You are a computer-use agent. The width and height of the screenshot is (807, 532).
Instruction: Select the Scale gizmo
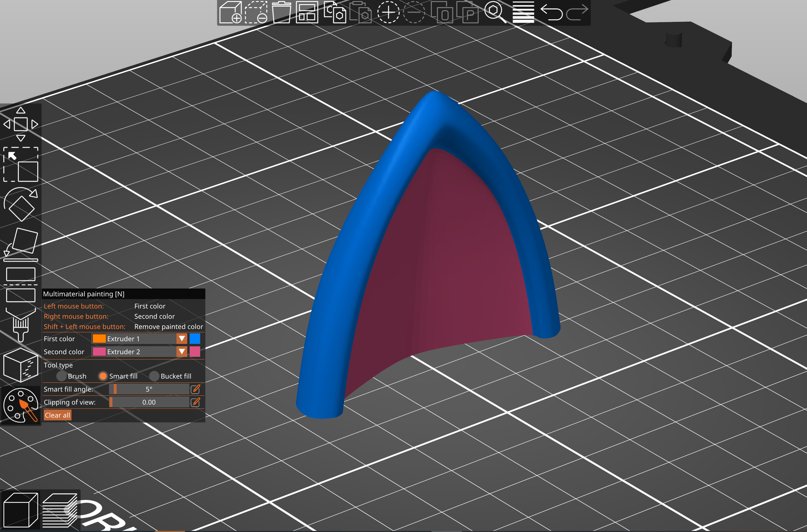(x=21, y=165)
